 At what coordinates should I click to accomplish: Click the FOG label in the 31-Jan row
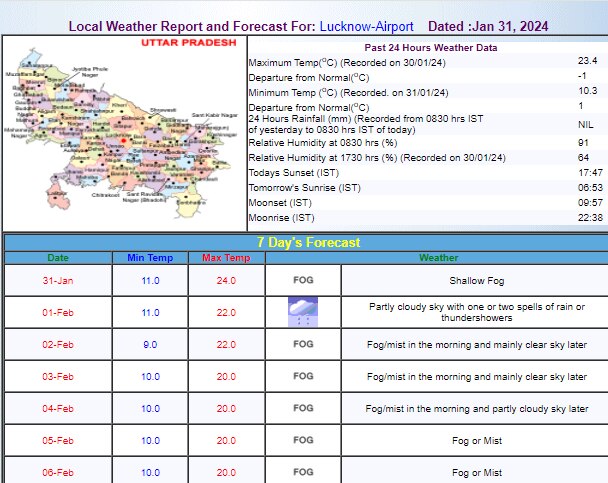[303, 280]
